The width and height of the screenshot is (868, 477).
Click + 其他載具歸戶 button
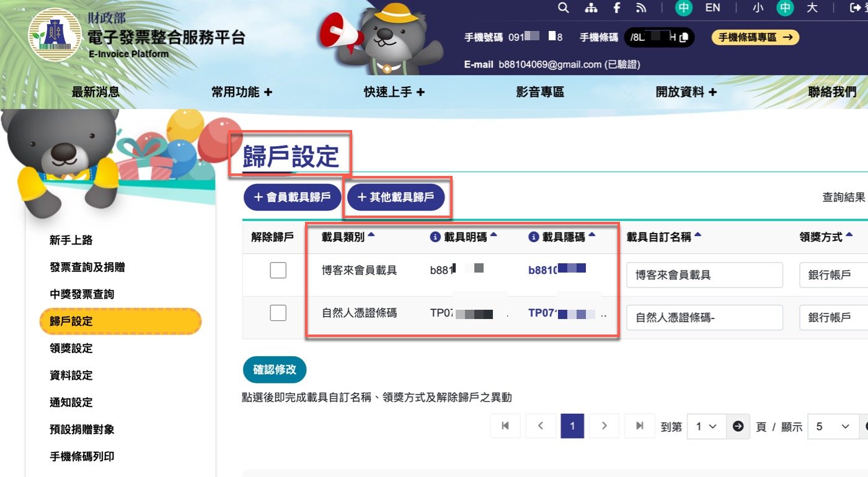396,198
